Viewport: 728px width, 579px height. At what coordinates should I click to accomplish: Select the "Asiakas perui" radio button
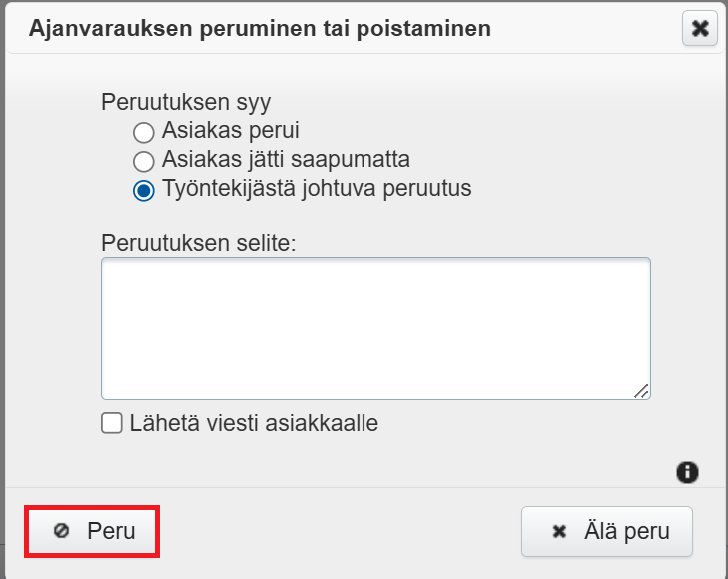coord(144,131)
